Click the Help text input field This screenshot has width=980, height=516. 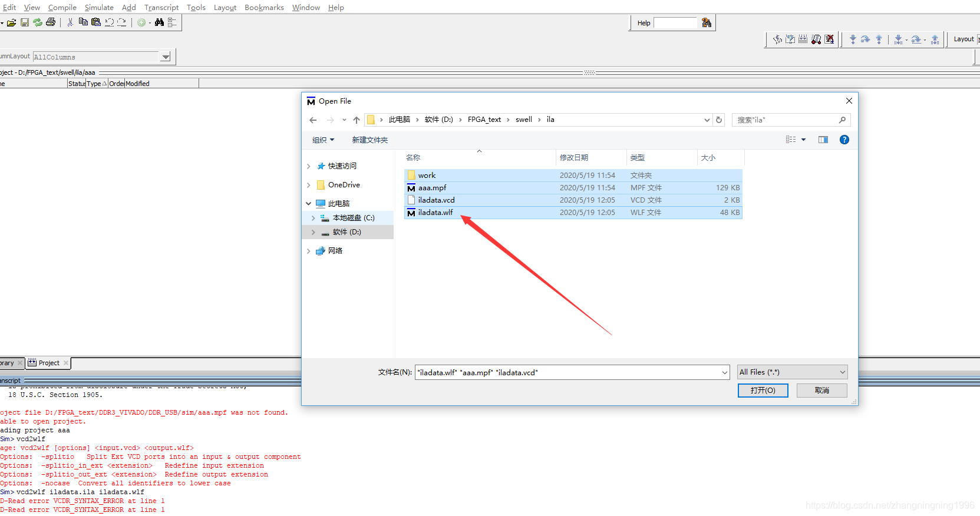[x=675, y=23]
